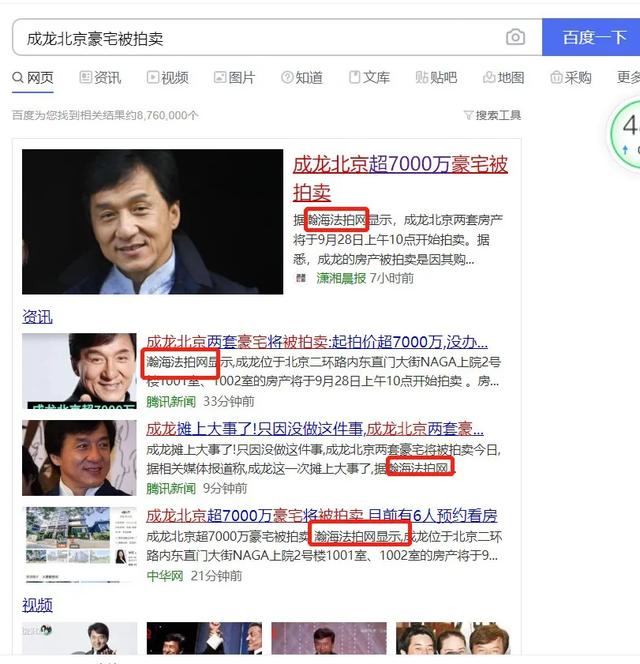Open the 图片 images tab
Viewport: 640px width, 664px height.
[234, 78]
